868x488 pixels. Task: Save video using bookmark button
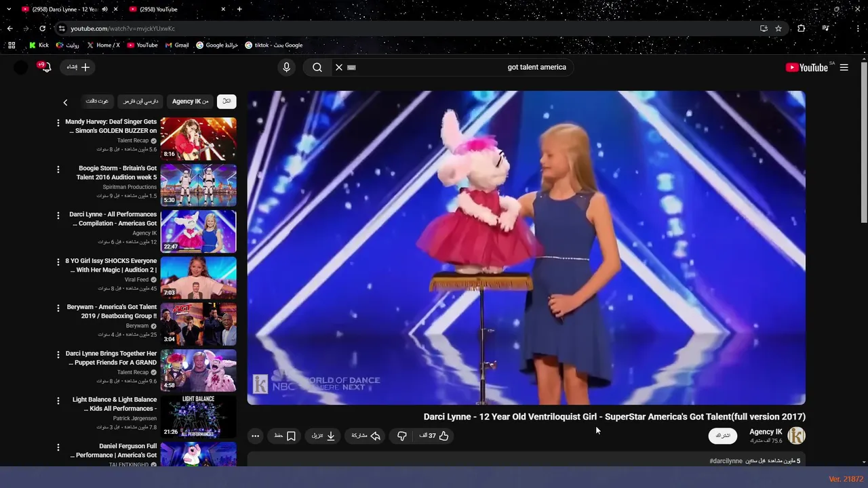coord(285,436)
